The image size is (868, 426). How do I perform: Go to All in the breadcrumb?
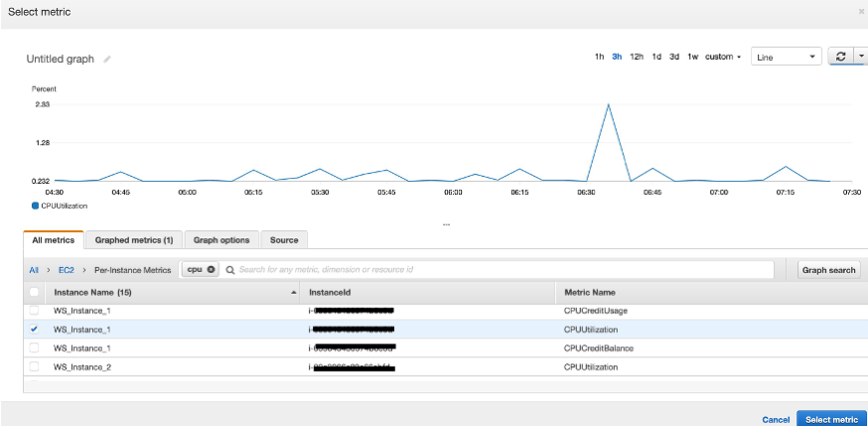[x=34, y=270]
